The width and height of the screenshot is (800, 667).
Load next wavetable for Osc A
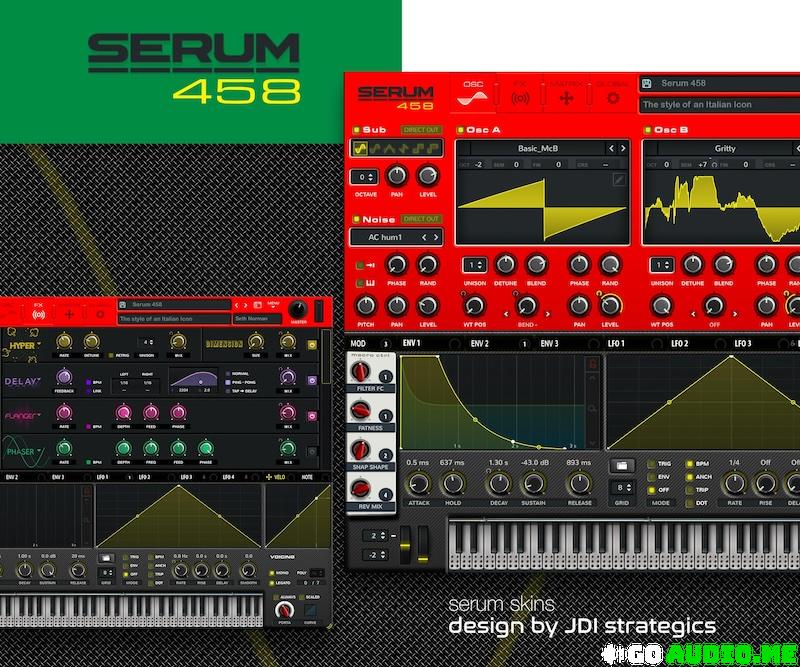(x=623, y=149)
